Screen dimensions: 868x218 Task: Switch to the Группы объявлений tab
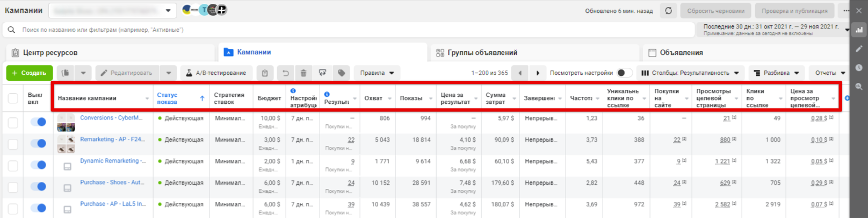click(x=482, y=53)
